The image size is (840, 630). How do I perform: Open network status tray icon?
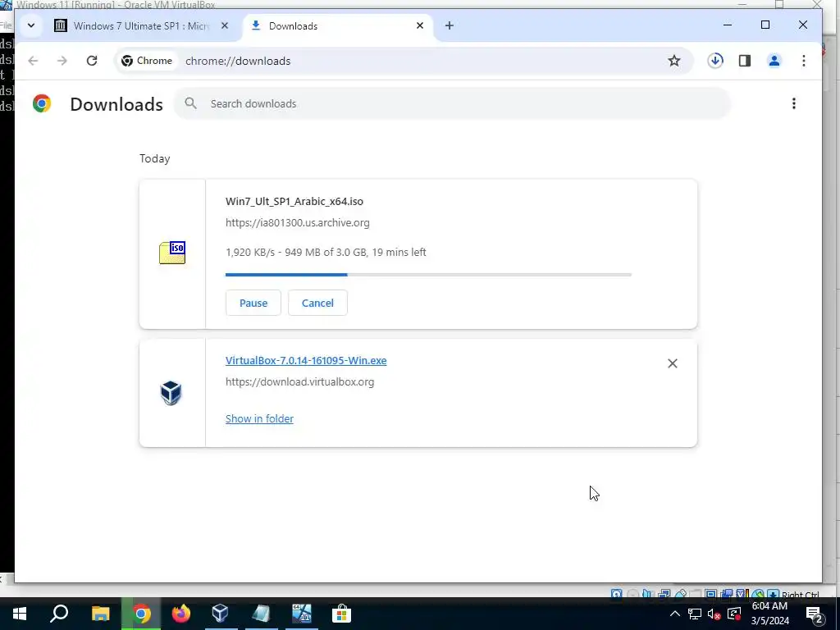click(x=695, y=614)
